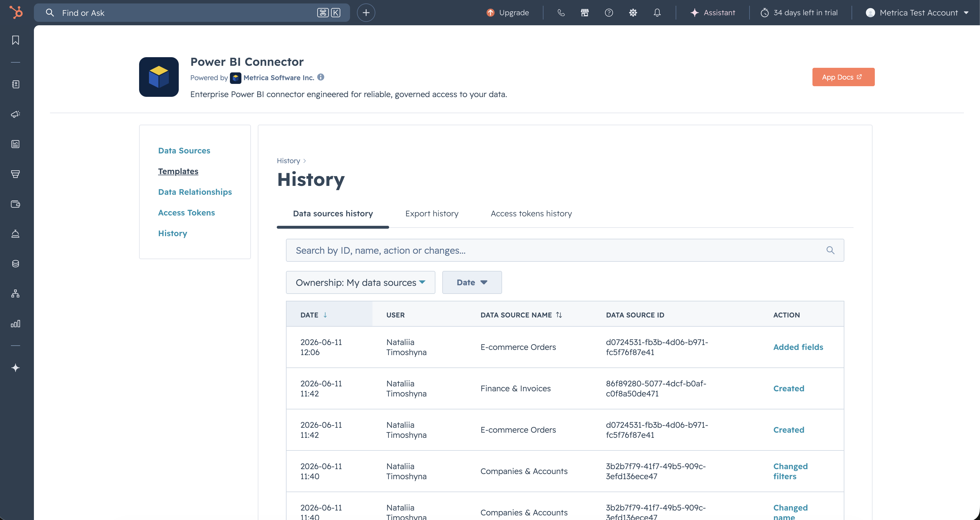Select the 2026-06-11 11:40 Changed filters date cell
The image size is (980, 520).
[x=321, y=471]
